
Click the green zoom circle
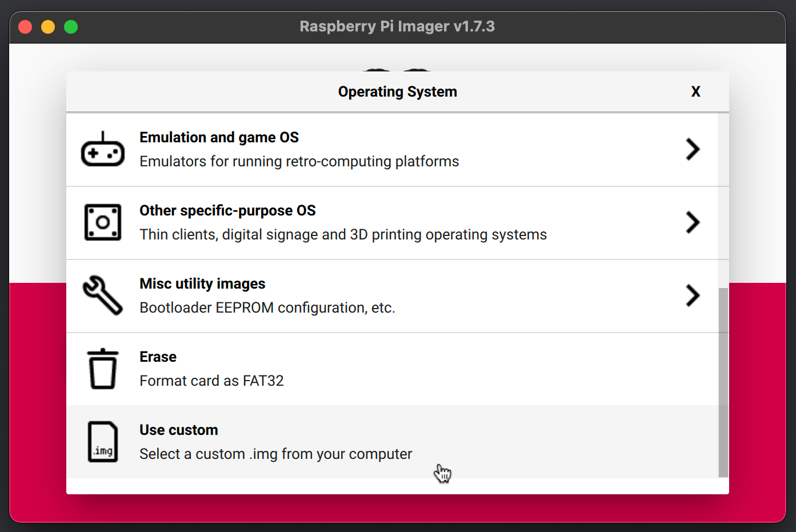click(70, 26)
